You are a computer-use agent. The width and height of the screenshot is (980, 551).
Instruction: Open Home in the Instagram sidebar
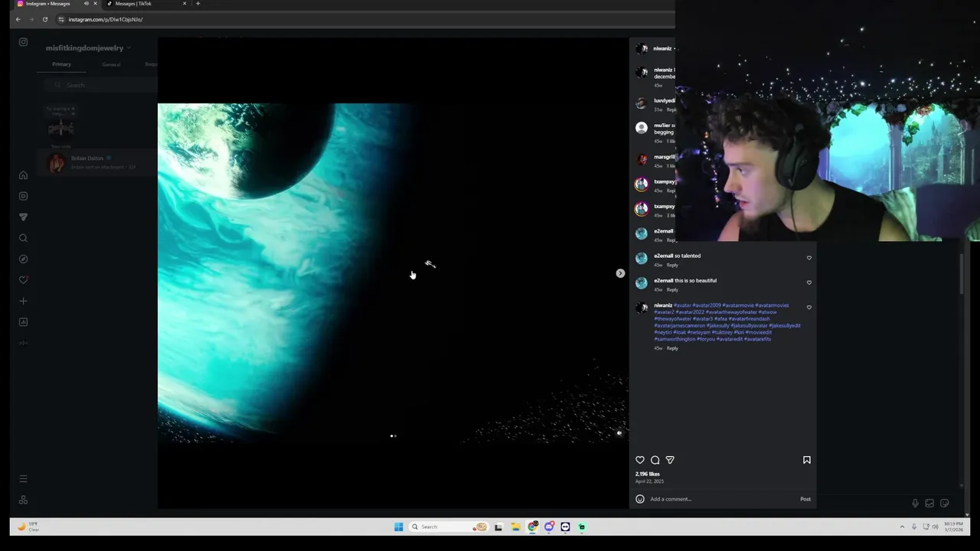tap(23, 175)
